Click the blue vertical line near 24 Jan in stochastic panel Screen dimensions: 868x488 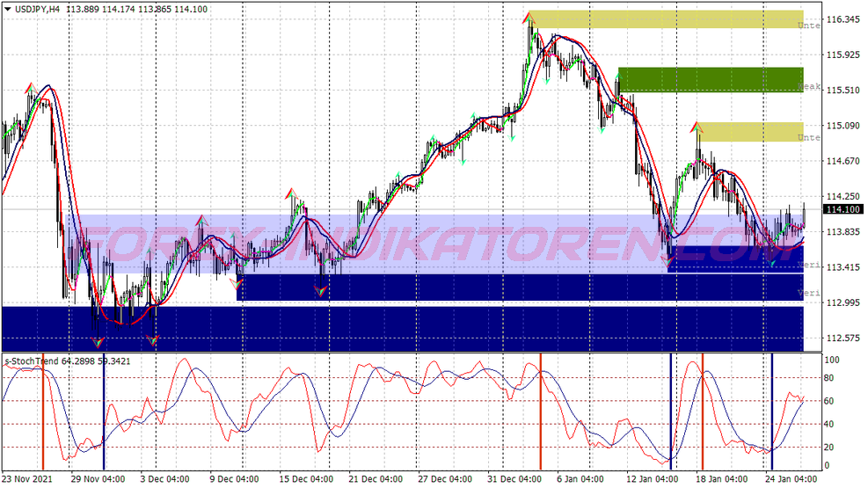pos(772,412)
